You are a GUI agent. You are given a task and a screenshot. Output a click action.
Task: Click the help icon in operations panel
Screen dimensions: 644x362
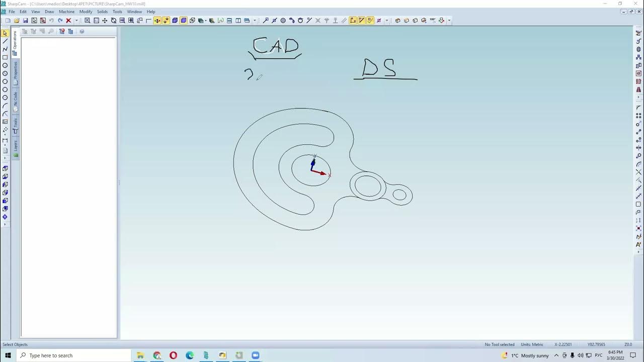82,31
